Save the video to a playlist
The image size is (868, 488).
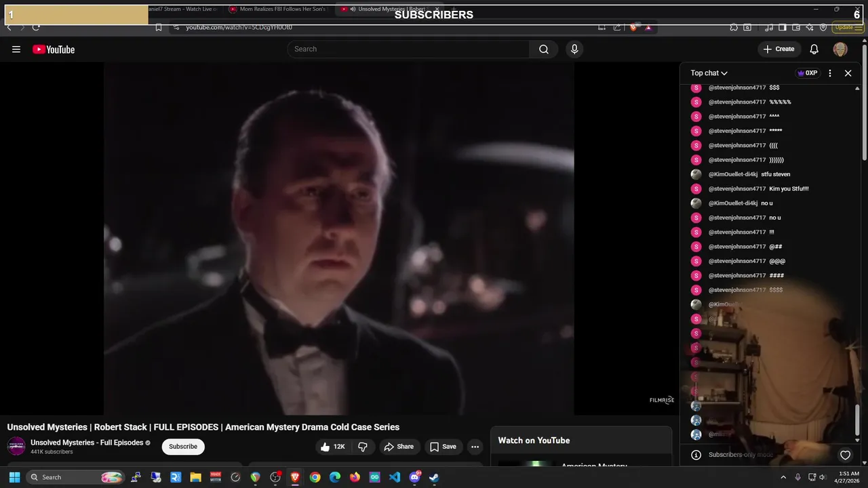(x=443, y=447)
